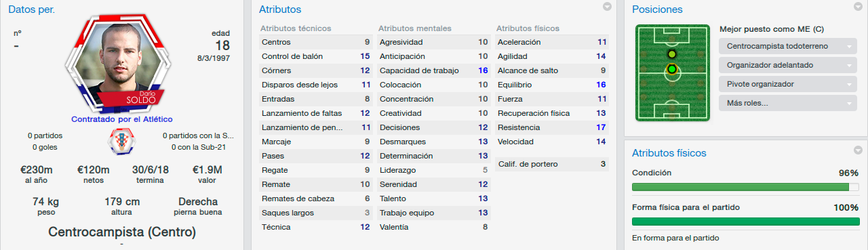Image resolution: width=868 pixels, height=250 pixels.
Task: Select the Capacidad de trabajo attribute row
Action: pos(434,70)
